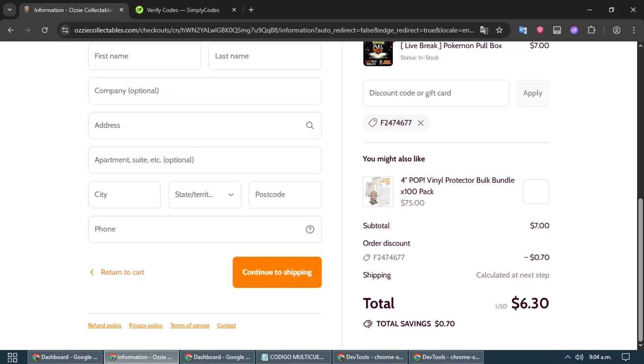
Task: Open the Privacy policy link
Action: tap(146, 325)
